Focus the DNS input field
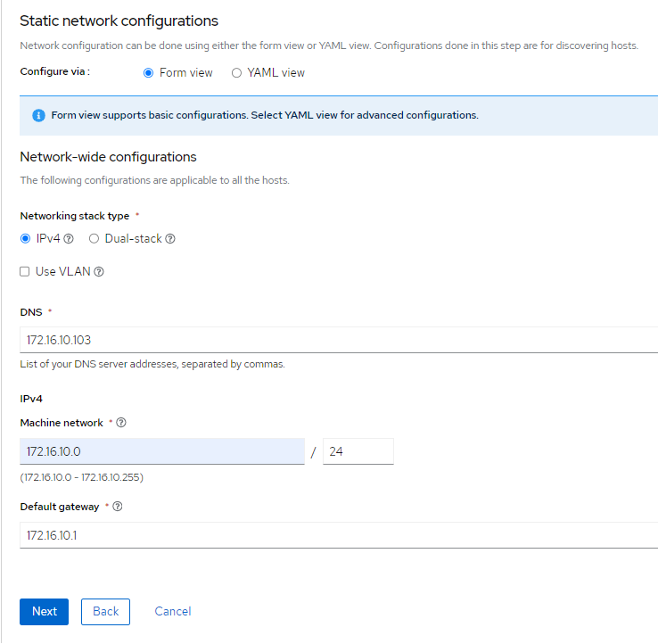Viewport: 658px width, 644px height. 339,340
